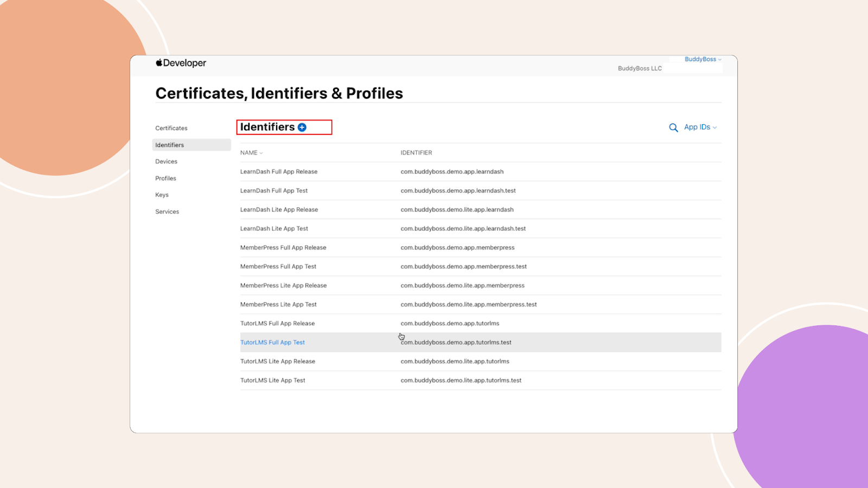This screenshot has width=868, height=488.
Task: Sort by the NAME column header
Action: tap(251, 153)
